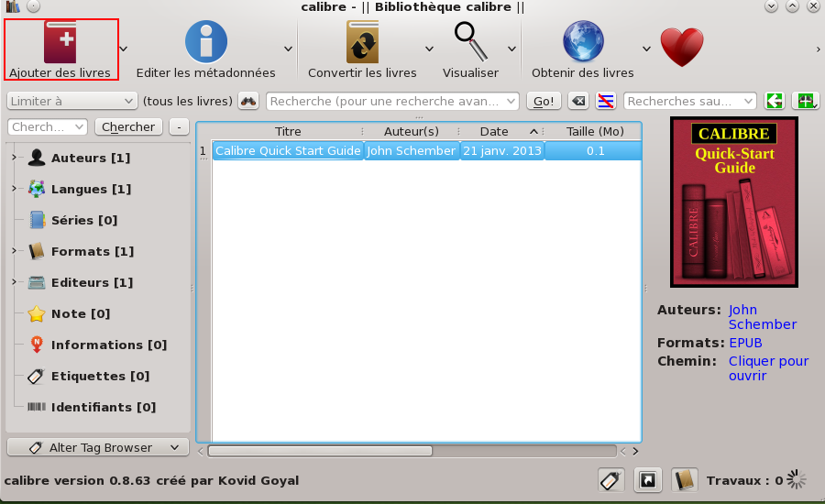Sort by the Taille (Mo) column header
Screen dimensions: 825x504
coord(595,131)
